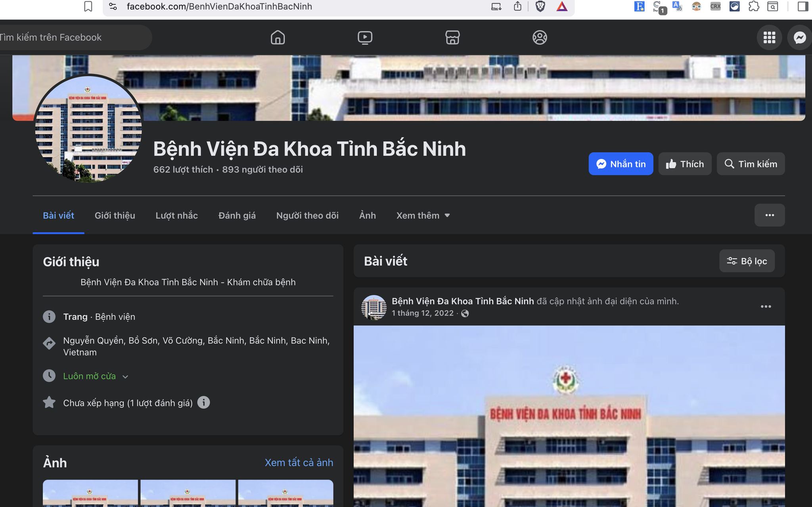
Task: Click the directions icon beside address
Action: coord(49,343)
